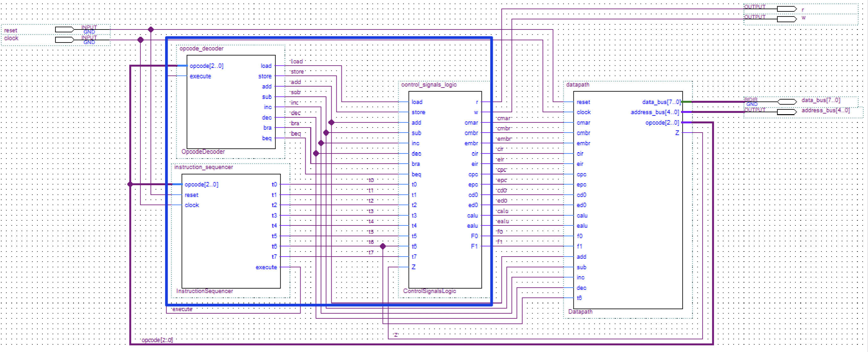The height and width of the screenshot is (352, 868).
Task: Click the opcode[2..0] bus label at bottom
Action: click(x=157, y=340)
